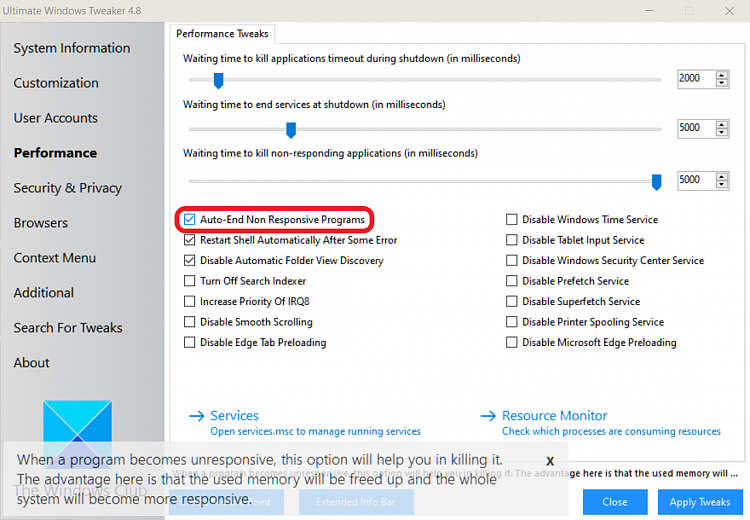Open the Services link
Screen dimensions: 750x520
(234, 415)
